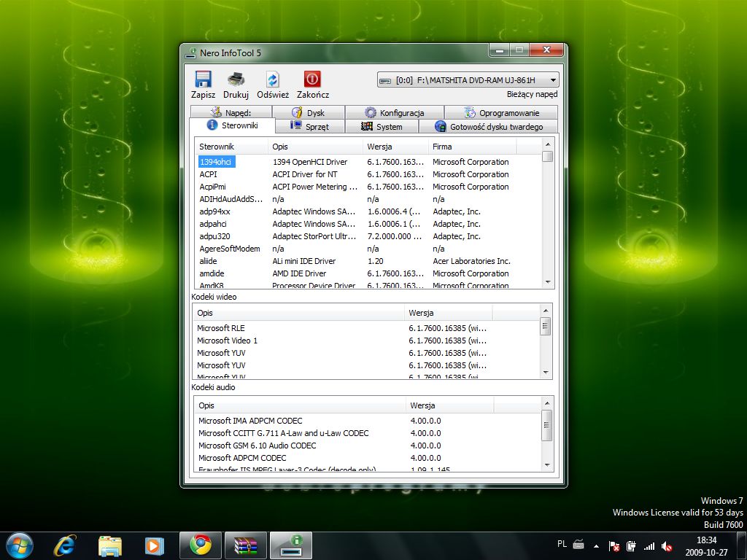Click the driver list scroll up arrow

548,144
